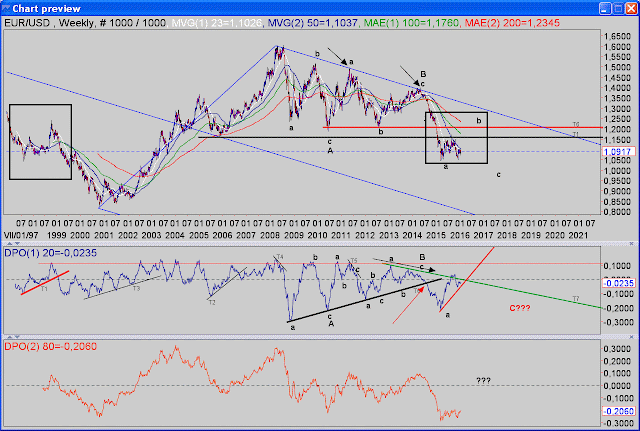This screenshot has width=640, height=431.
Task: Close the DPO(1) indicator panel
Action: coord(631,243)
